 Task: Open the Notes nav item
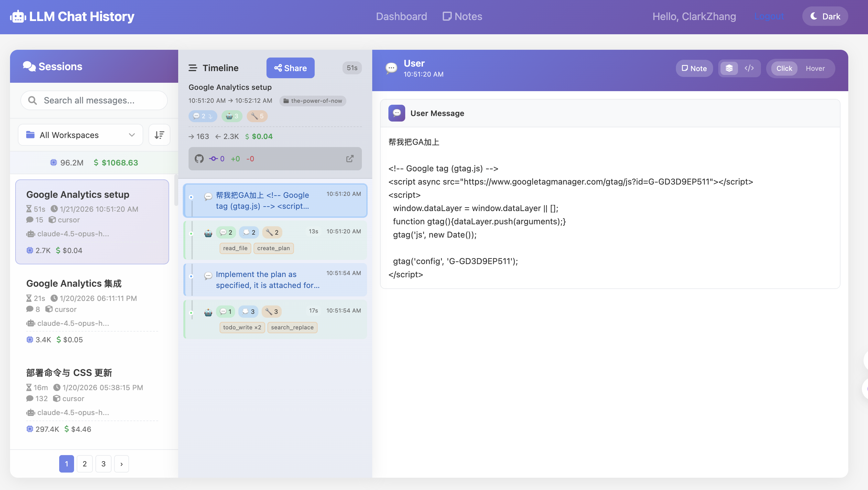pyautogui.click(x=462, y=16)
